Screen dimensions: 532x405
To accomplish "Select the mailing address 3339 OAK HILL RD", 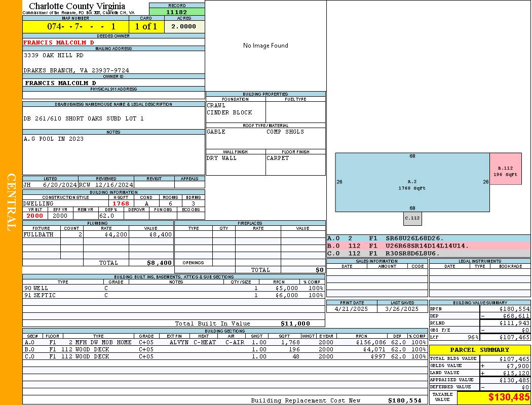I will point(54,55).
